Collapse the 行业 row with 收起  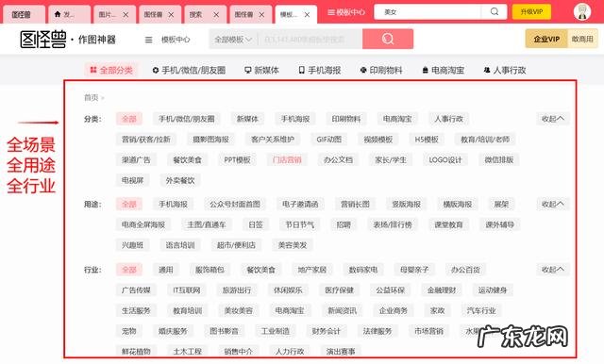553,270
